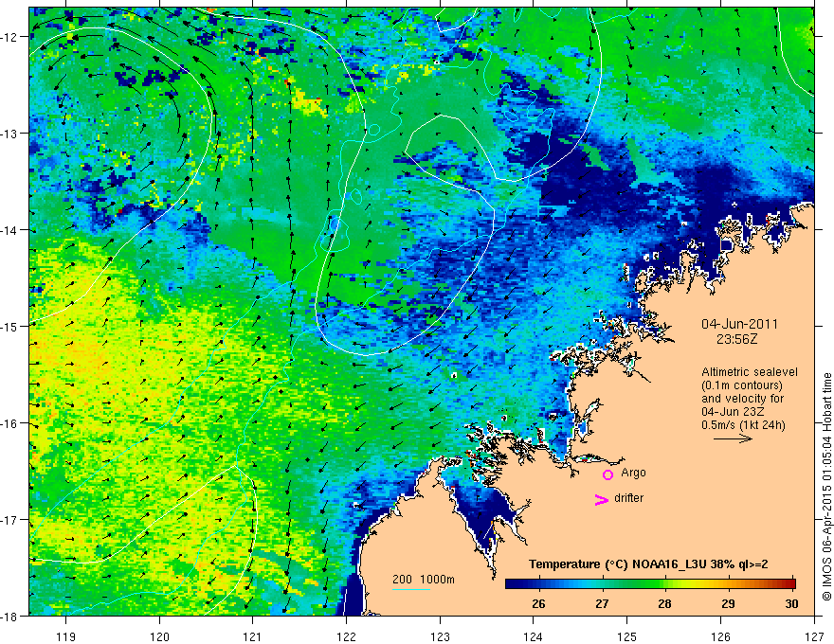Click the cyan bathymetry legend line
Screen dimensions: 834x644
[411, 589]
